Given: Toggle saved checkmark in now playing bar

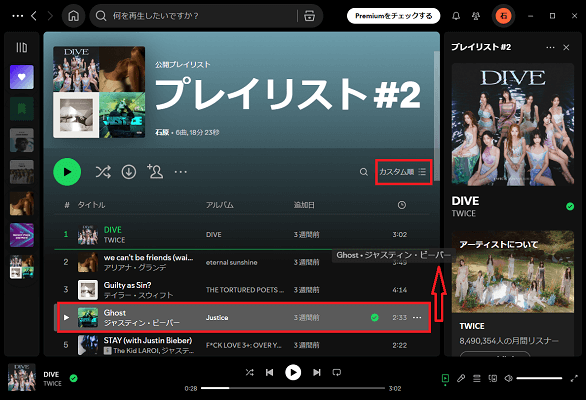Looking at the screenshot, I should coord(74,378).
